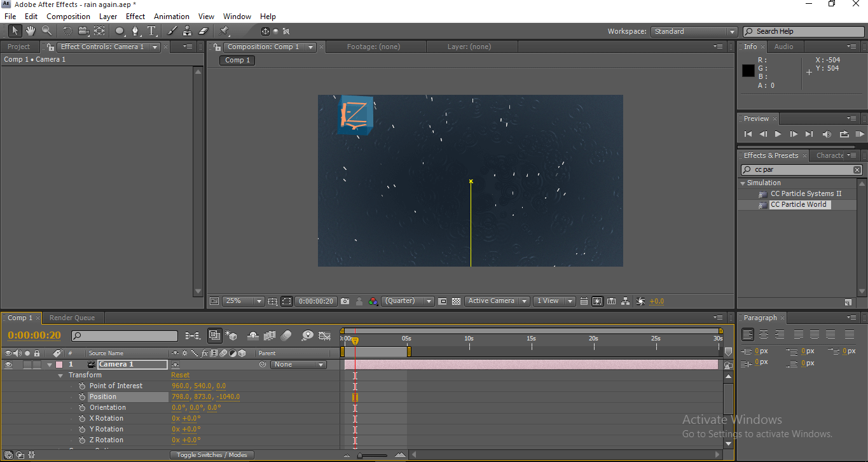
Task: Pick the Clone Stamp tool
Action: click(x=188, y=31)
